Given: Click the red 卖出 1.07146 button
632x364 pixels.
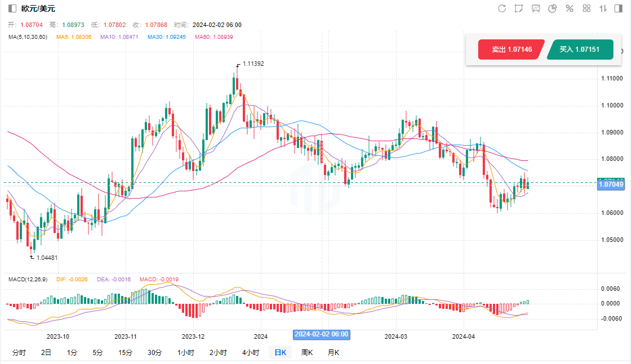Looking at the screenshot, I should pyautogui.click(x=511, y=50).
